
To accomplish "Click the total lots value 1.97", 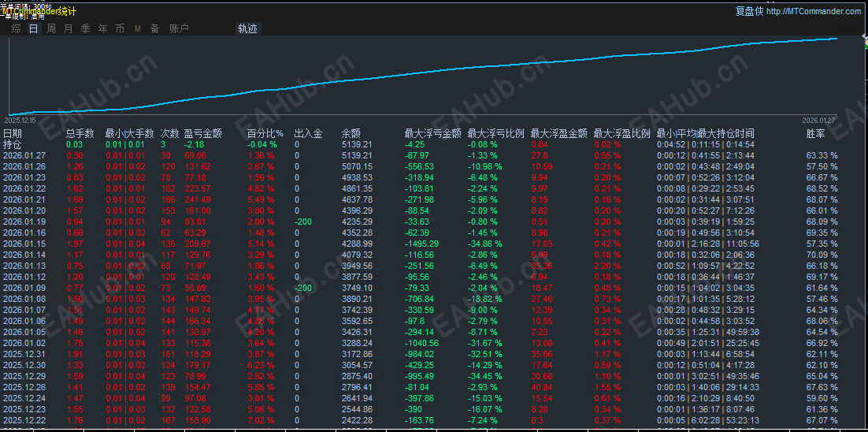I will (74, 243).
